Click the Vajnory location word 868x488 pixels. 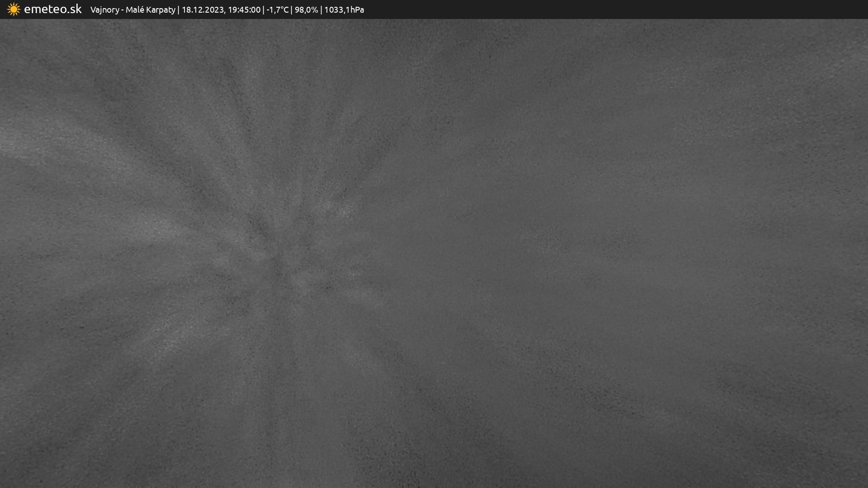coord(104,10)
